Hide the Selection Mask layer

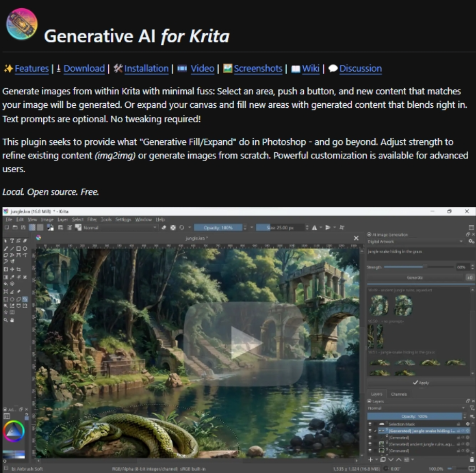click(x=369, y=423)
